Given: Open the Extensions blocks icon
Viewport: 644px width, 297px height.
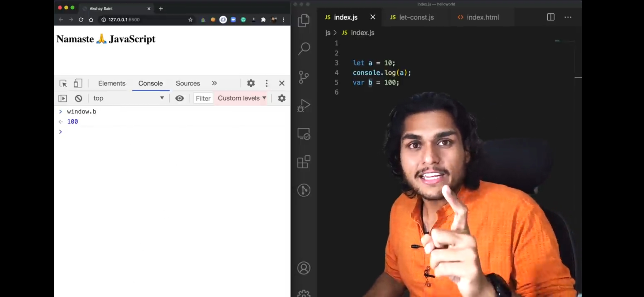Looking at the screenshot, I should tap(304, 162).
